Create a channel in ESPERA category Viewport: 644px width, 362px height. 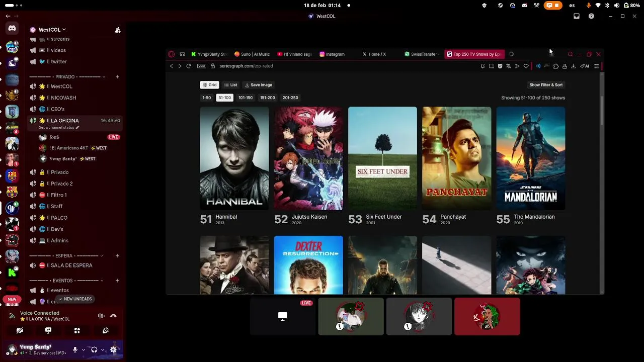click(117, 255)
